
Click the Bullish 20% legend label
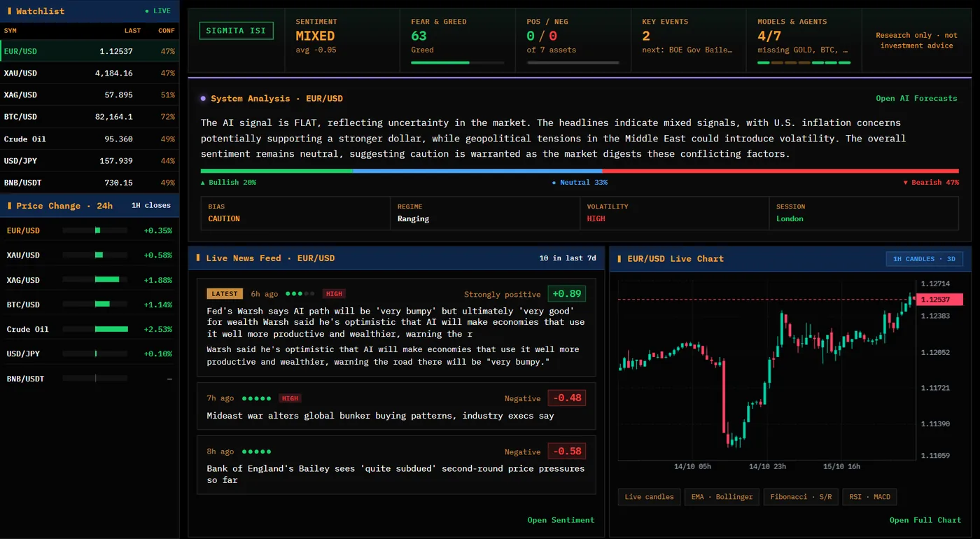228,183
